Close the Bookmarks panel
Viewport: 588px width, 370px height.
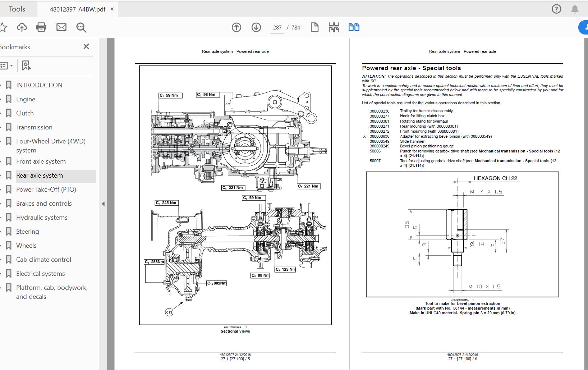[86, 46]
